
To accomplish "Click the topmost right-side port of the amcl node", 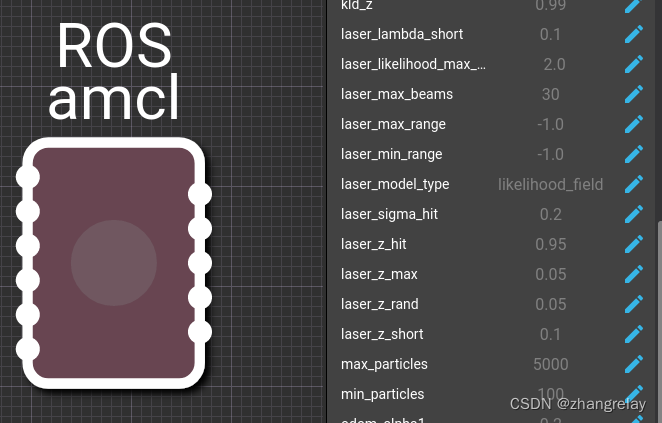I will click(200, 195).
